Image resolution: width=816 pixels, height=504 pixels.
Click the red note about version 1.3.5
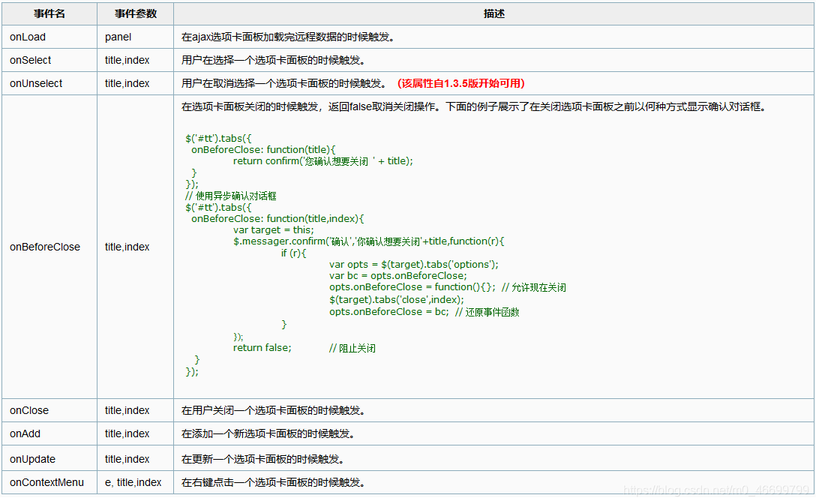(461, 83)
